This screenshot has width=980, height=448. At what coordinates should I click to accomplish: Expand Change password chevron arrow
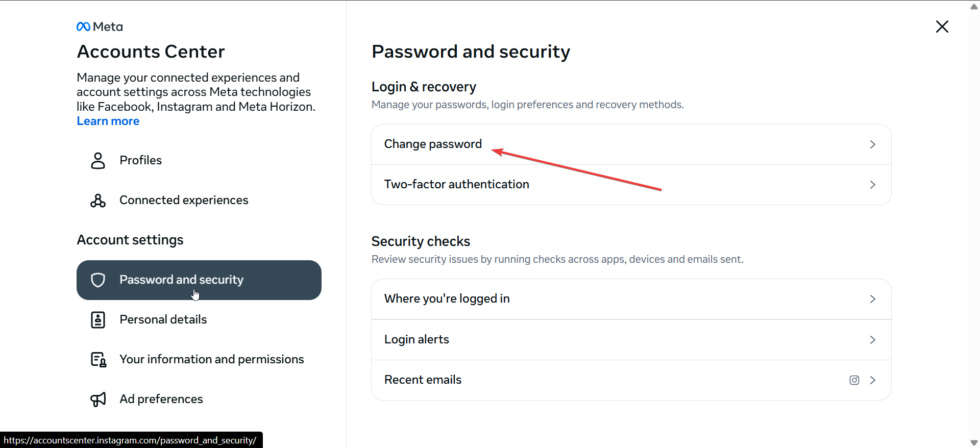click(873, 144)
